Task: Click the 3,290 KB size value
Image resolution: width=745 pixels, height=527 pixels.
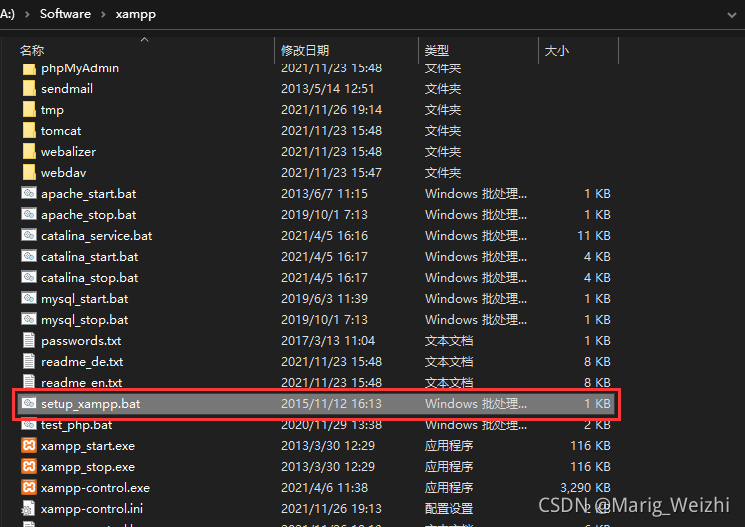Action: [585, 488]
